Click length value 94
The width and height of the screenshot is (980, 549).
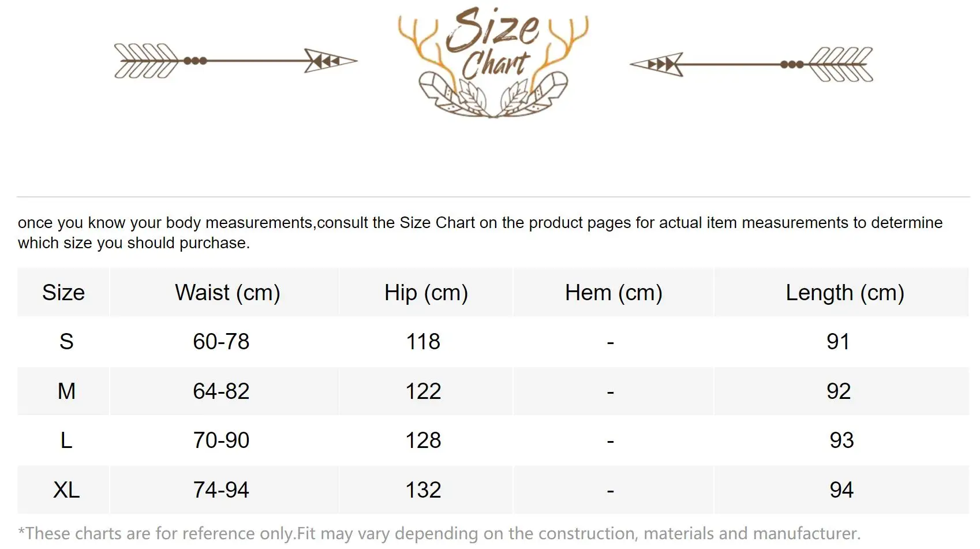tap(841, 490)
